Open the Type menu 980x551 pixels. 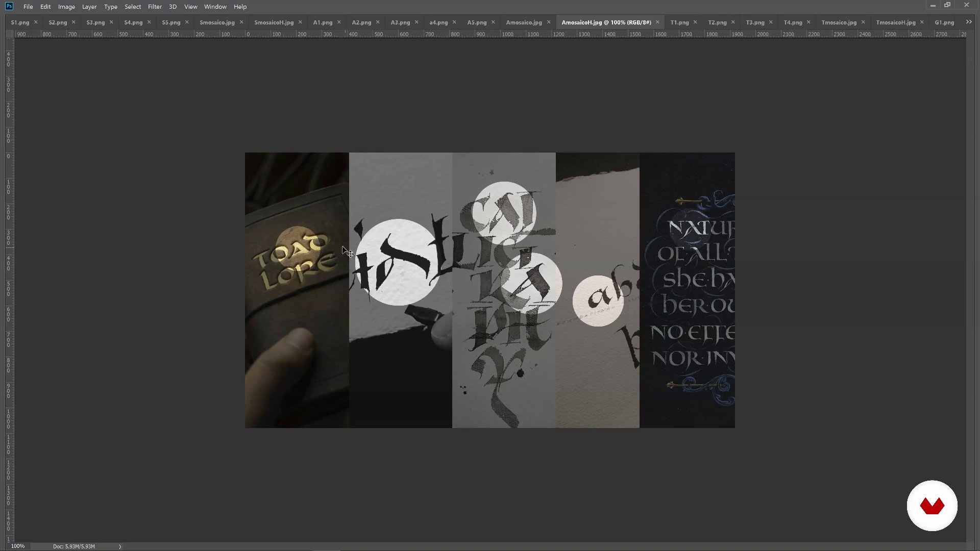pos(111,7)
